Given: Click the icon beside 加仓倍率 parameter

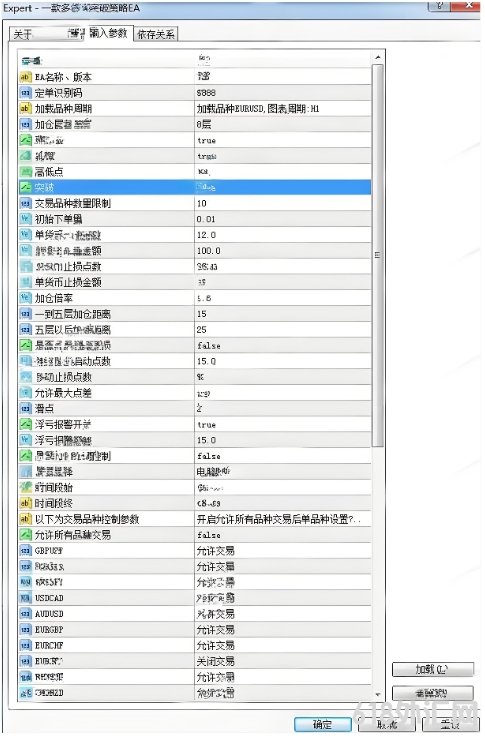Looking at the screenshot, I should point(25,298).
